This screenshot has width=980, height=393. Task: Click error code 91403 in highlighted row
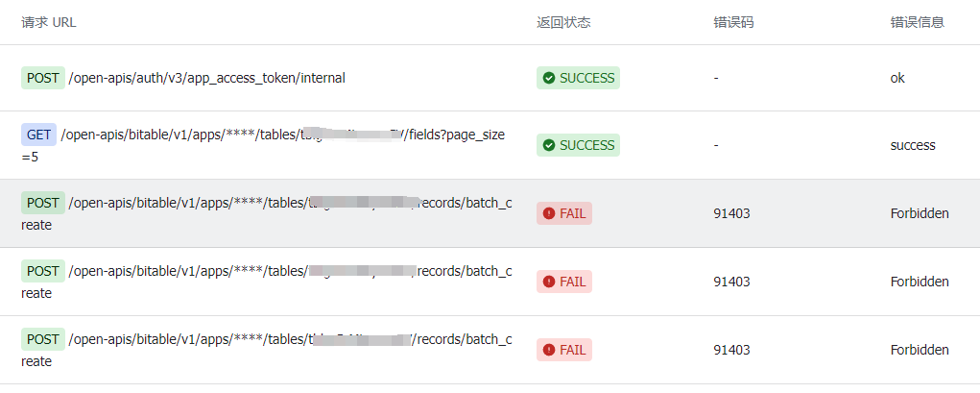pyautogui.click(x=731, y=213)
